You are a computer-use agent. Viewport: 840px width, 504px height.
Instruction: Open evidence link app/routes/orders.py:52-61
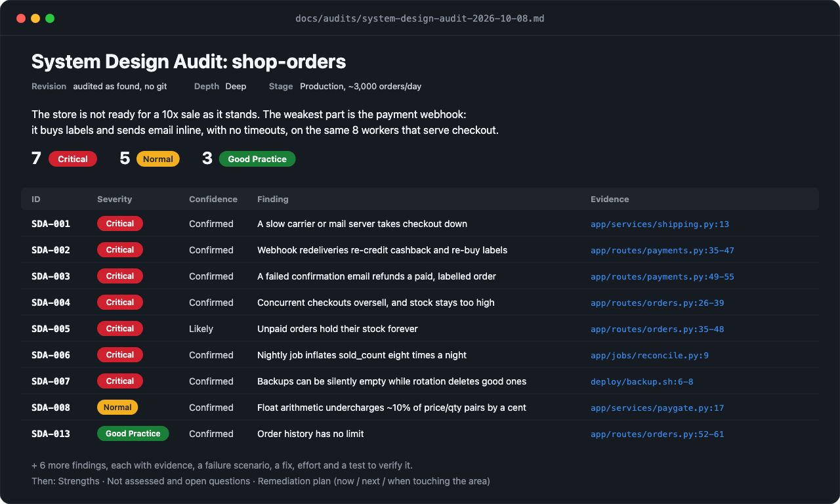click(x=657, y=434)
